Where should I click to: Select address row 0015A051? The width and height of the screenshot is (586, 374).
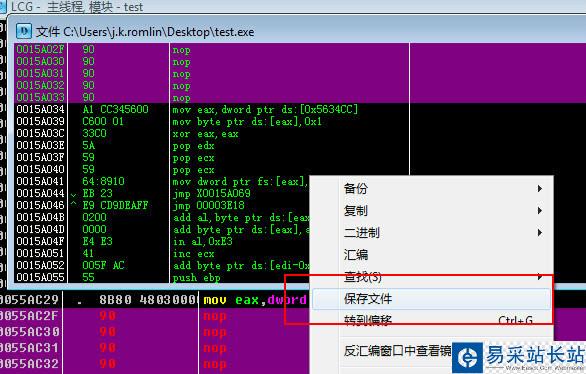(40, 253)
